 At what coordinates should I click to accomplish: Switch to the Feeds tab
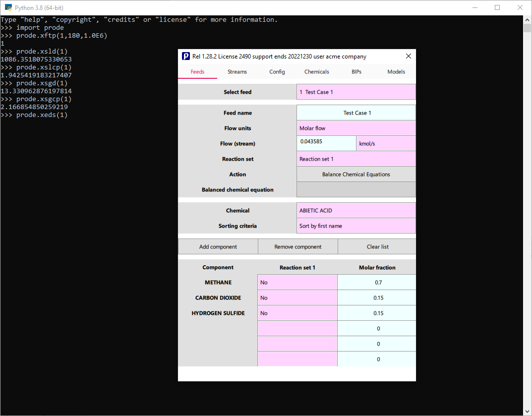tap(197, 71)
